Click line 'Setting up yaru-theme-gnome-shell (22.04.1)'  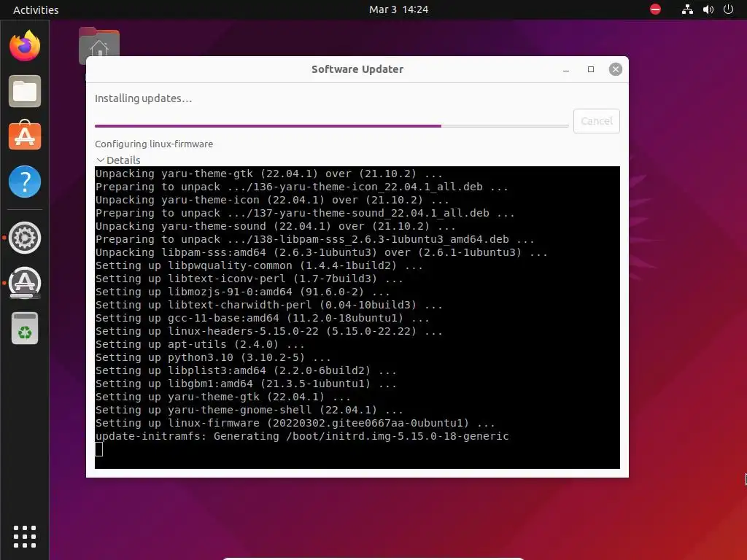click(249, 410)
